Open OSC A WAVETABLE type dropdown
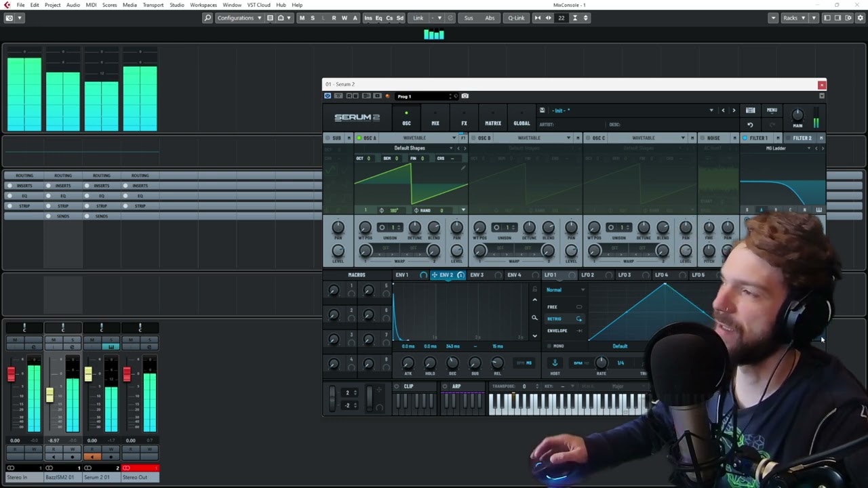The width and height of the screenshot is (868, 488). (418, 138)
